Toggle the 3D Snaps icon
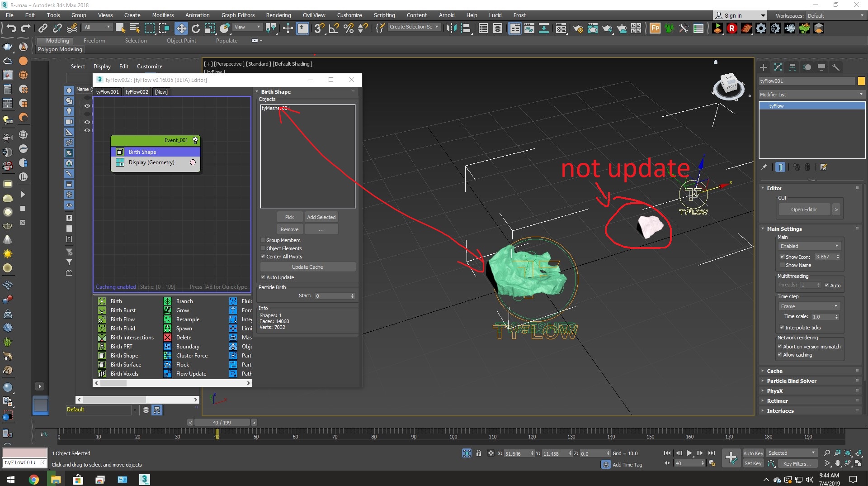The height and width of the screenshot is (486, 868). pos(319,29)
